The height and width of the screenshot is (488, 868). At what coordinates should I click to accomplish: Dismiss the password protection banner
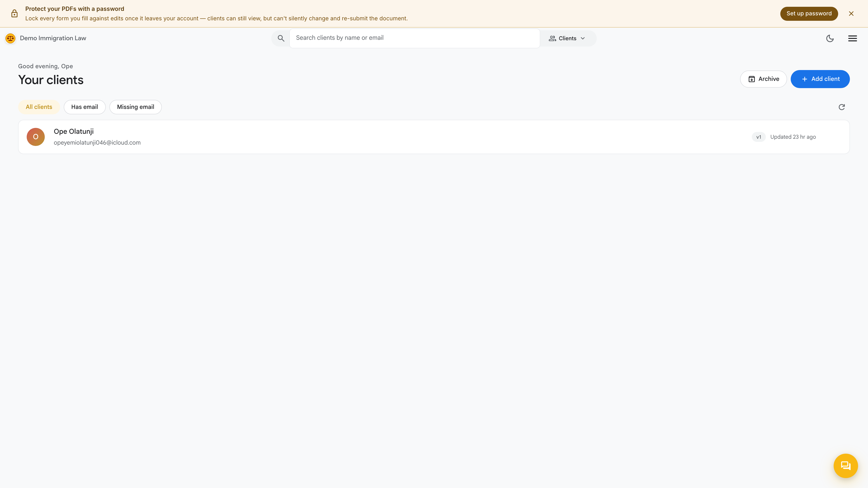coord(851,14)
